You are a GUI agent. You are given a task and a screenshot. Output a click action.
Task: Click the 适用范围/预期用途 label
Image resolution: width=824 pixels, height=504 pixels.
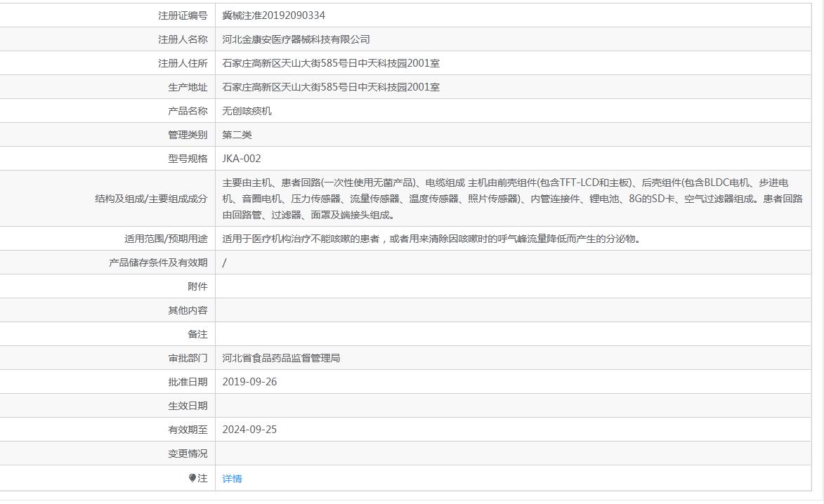(x=166, y=239)
